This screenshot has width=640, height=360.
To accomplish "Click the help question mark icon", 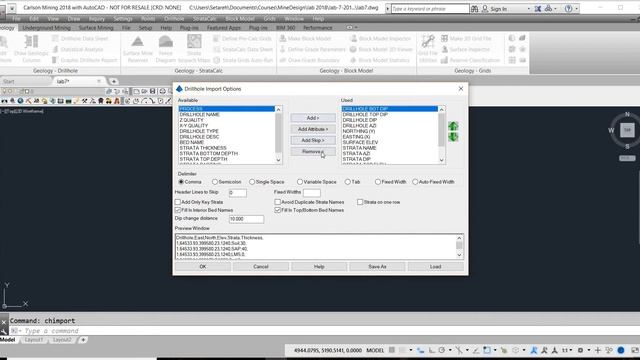I will [568, 9].
